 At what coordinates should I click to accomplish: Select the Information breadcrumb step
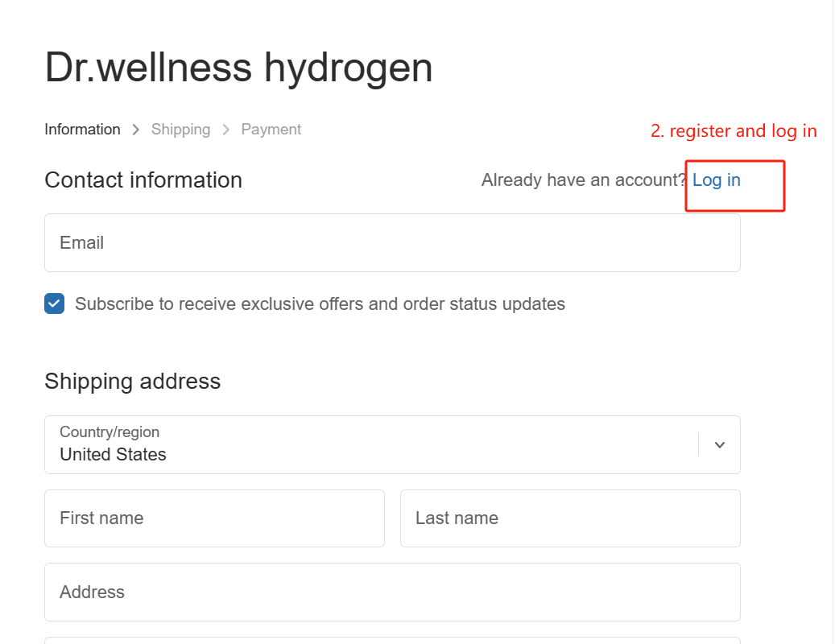pos(82,130)
